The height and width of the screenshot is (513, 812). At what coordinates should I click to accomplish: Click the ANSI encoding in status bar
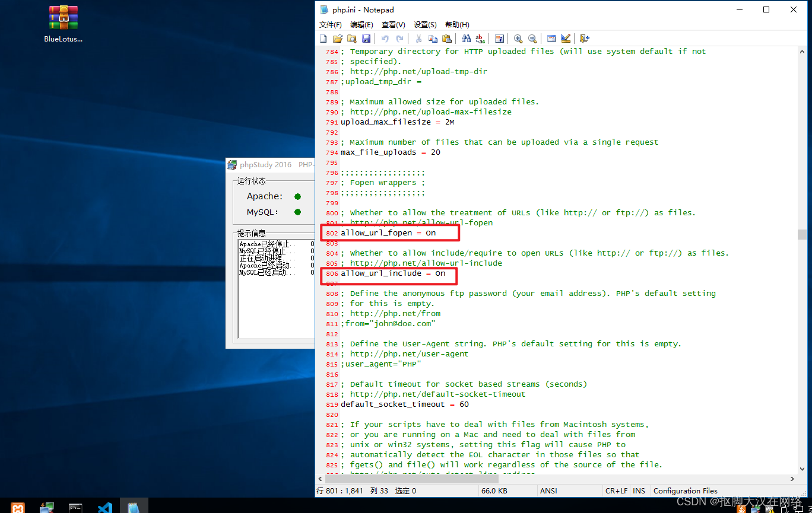coord(549,491)
